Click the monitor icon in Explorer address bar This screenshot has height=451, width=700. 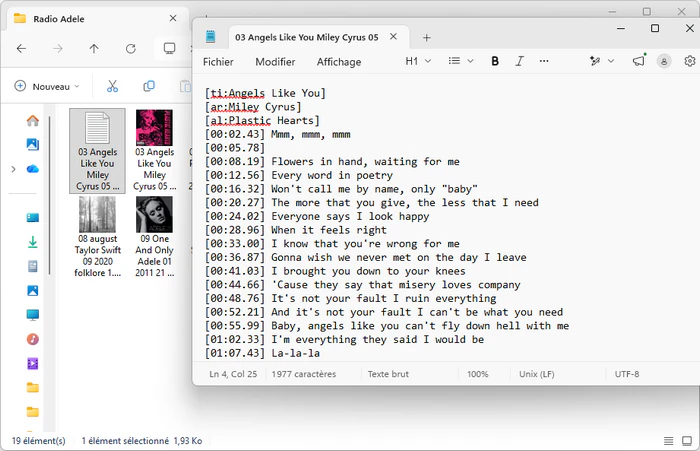click(x=169, y=48)
